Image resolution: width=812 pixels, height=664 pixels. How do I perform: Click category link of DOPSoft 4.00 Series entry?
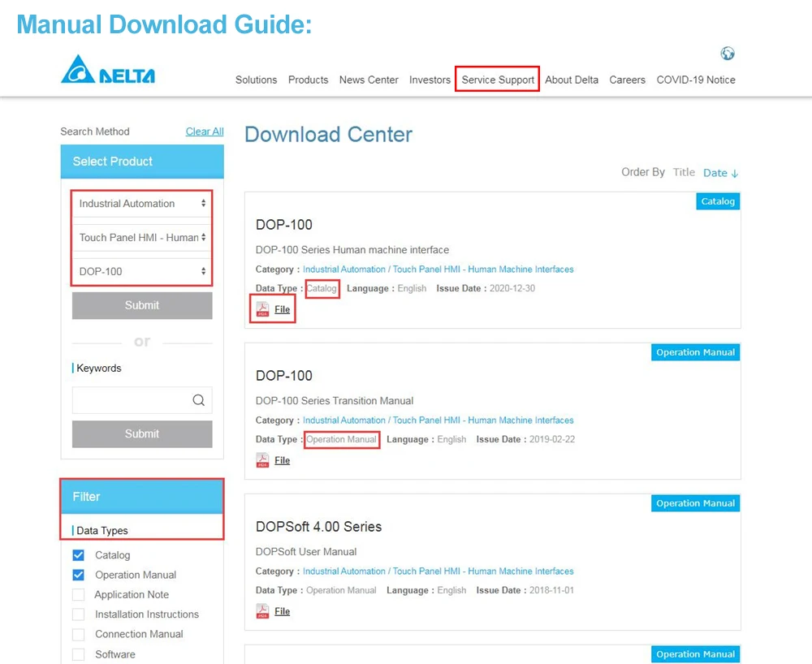438,571
